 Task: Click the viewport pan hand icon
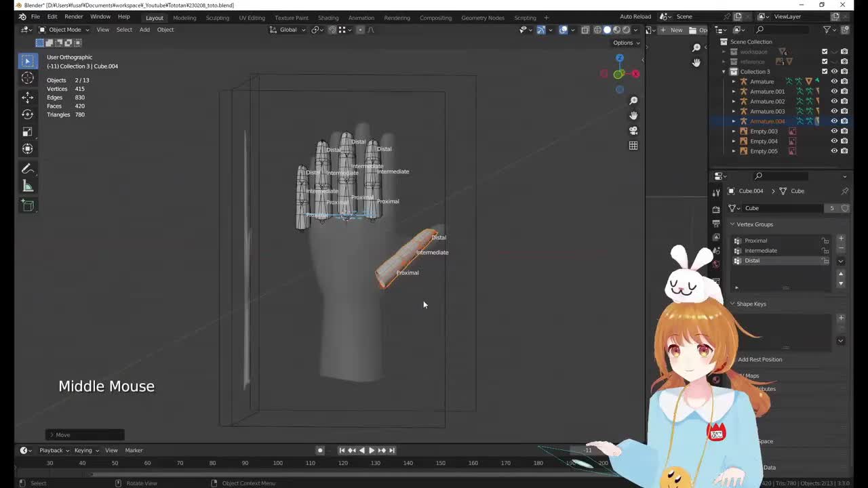click(x=633, y=115)
